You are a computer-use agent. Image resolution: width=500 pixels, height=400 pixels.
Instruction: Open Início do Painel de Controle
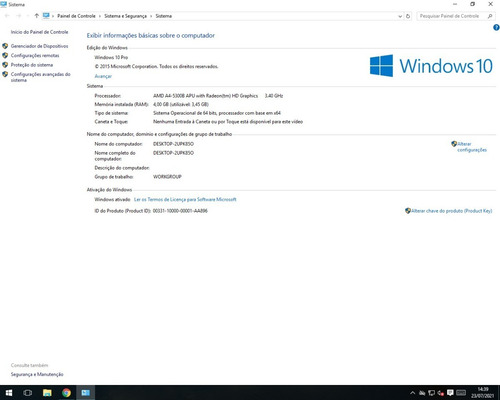click(x=39, y=32)
